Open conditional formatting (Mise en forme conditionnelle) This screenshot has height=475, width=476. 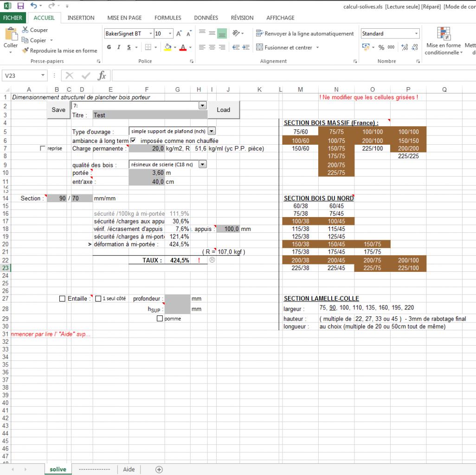pyautogui.click(x=444, y=41)
